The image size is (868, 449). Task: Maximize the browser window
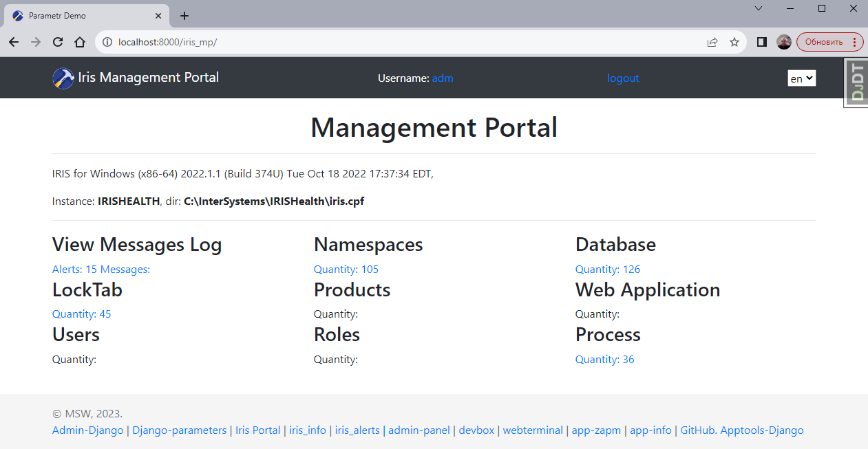point(822,8)
